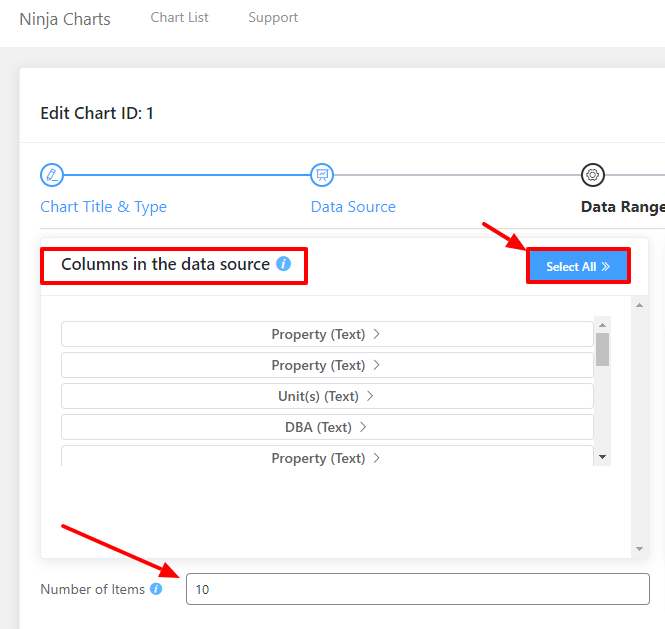Click the column list's scroll up arrow
Image resolution: width=665 pixels, height=629 pixels.
point(602,324)
